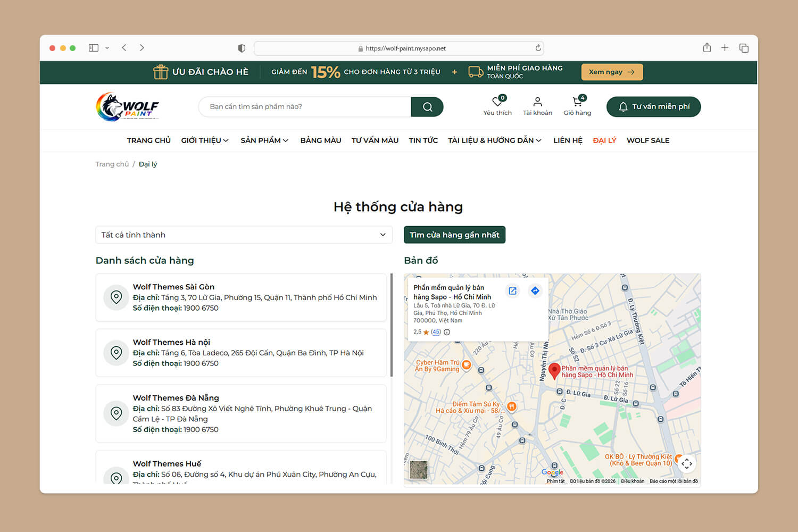Viewport: 798px width, 532px height.
Task: Click the privacy shield icon
Action: tap(242, 48)
